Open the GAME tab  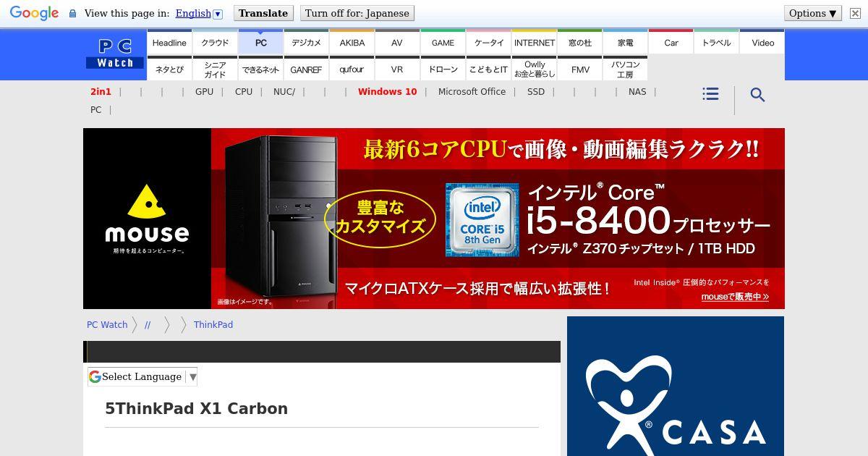click(x=443, y=43)
